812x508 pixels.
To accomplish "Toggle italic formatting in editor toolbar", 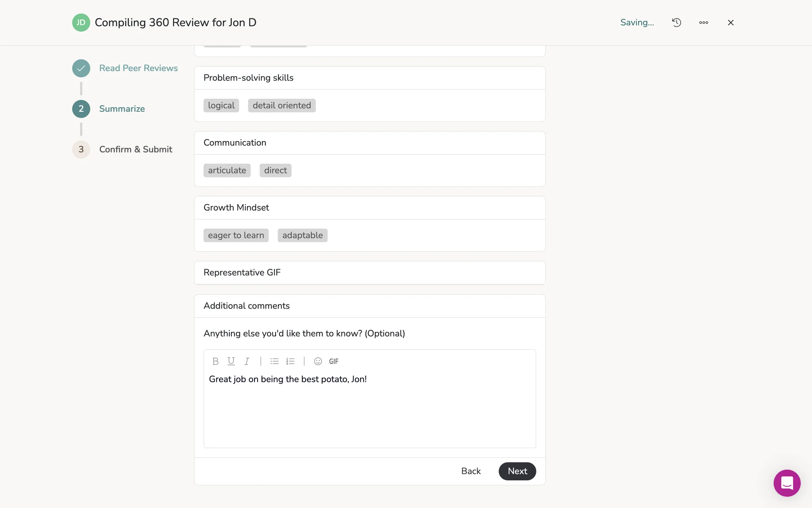I will click(x=247, y=361).
